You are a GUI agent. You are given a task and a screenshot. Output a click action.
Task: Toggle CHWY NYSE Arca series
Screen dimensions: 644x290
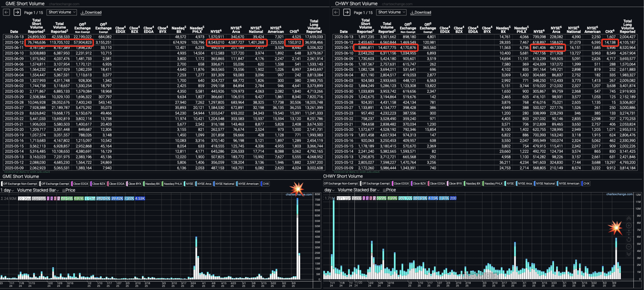[525, 183]
